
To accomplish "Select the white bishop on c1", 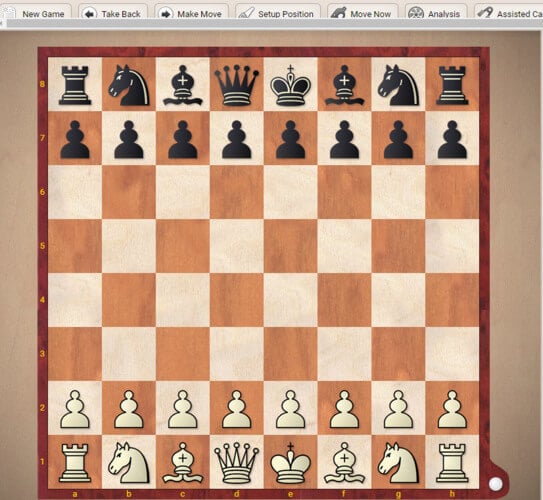I will [183, 463].
